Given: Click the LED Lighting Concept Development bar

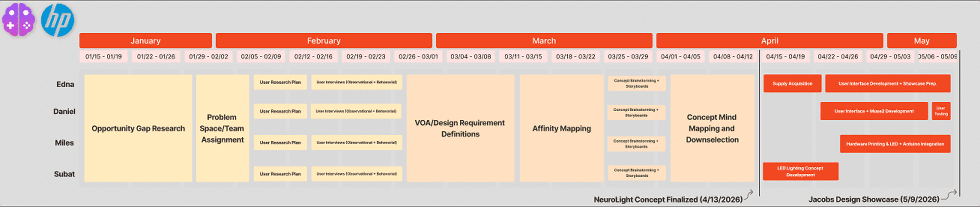Looking at the screenshot, I should click(801, 172).
